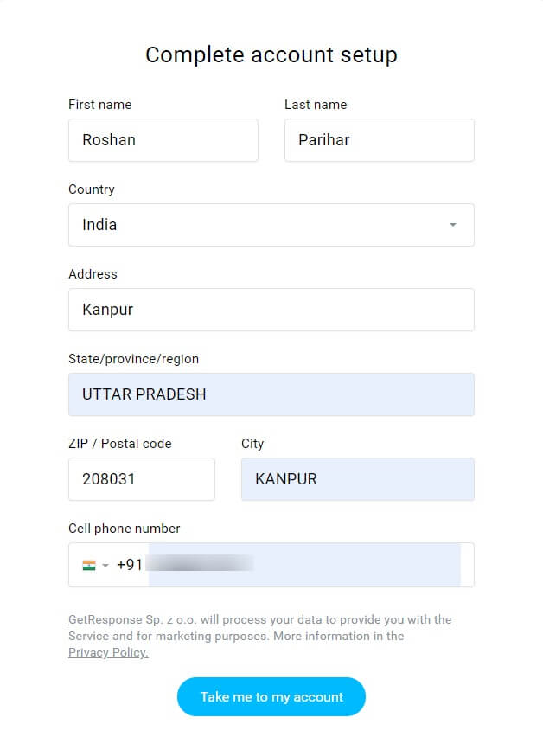543x756 pixels.
Task: Open the Privacy Policy link
Action: pyautogui.click(x=108, y=652)
